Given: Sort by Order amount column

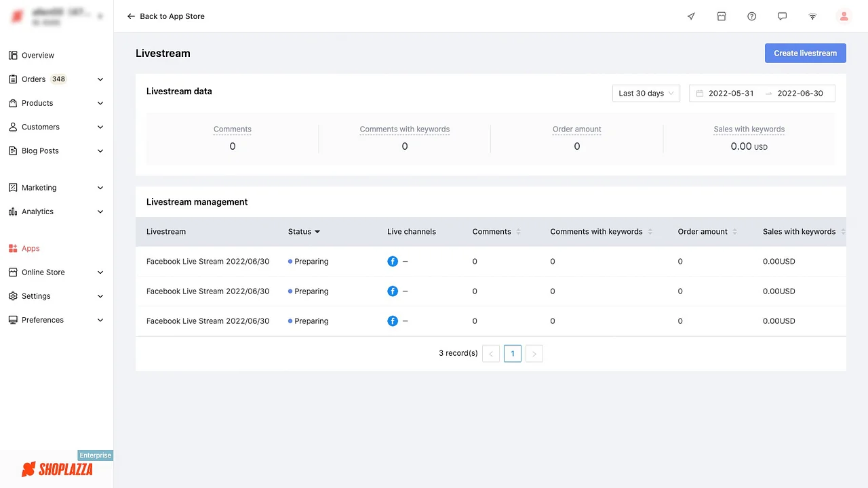Looking at the screenshot, I should coord(734,232).
